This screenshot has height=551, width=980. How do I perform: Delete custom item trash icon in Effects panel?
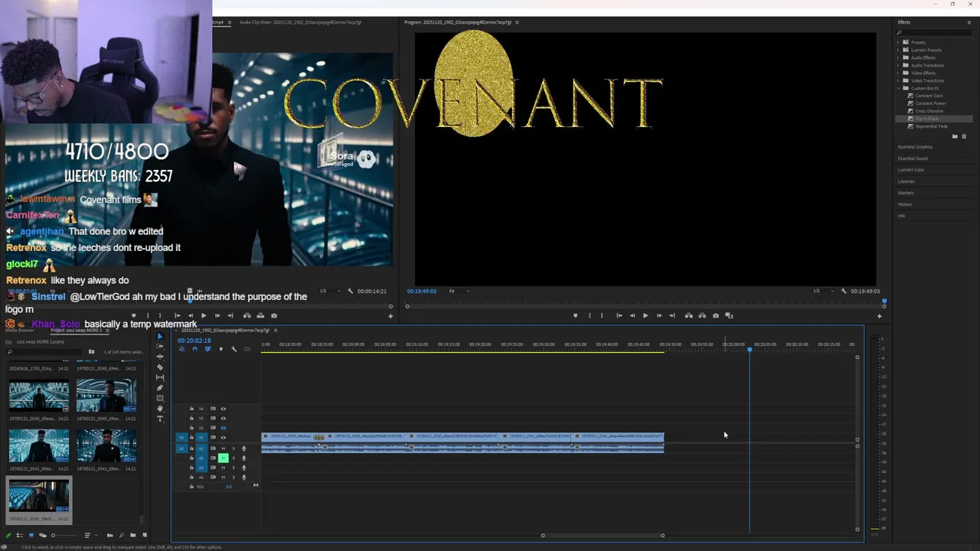pos(964,136)
